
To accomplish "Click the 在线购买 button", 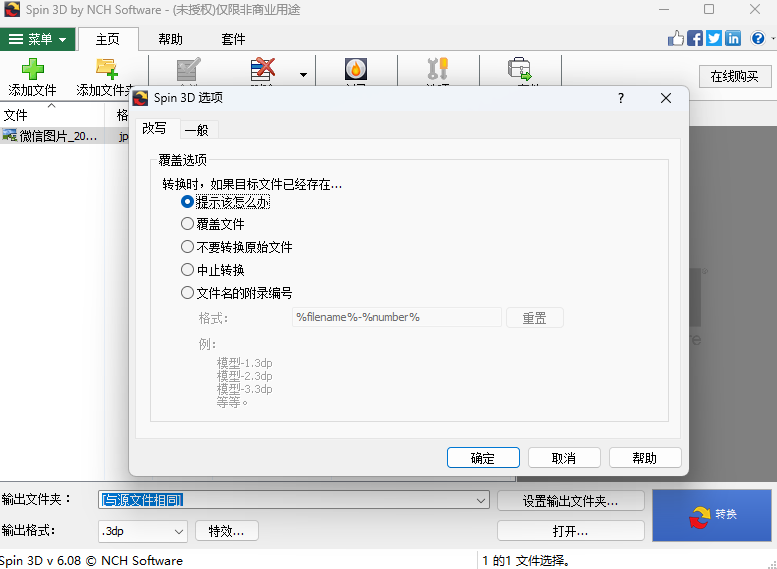I will click(735, 76).
